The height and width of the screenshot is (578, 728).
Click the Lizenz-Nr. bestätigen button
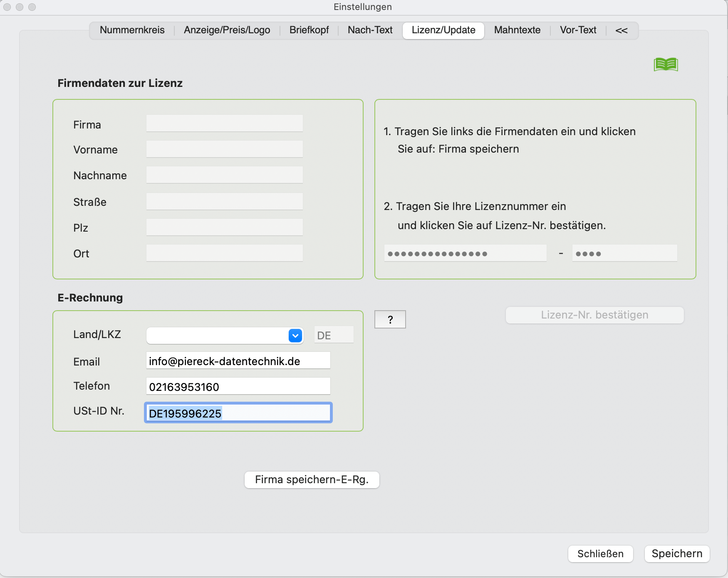[x=594, y=315]
